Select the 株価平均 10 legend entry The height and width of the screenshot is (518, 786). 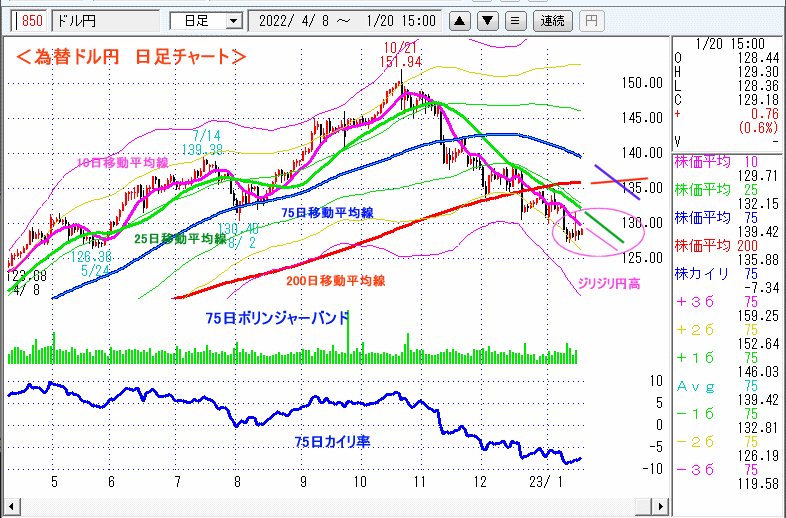[x=728, y=161]
